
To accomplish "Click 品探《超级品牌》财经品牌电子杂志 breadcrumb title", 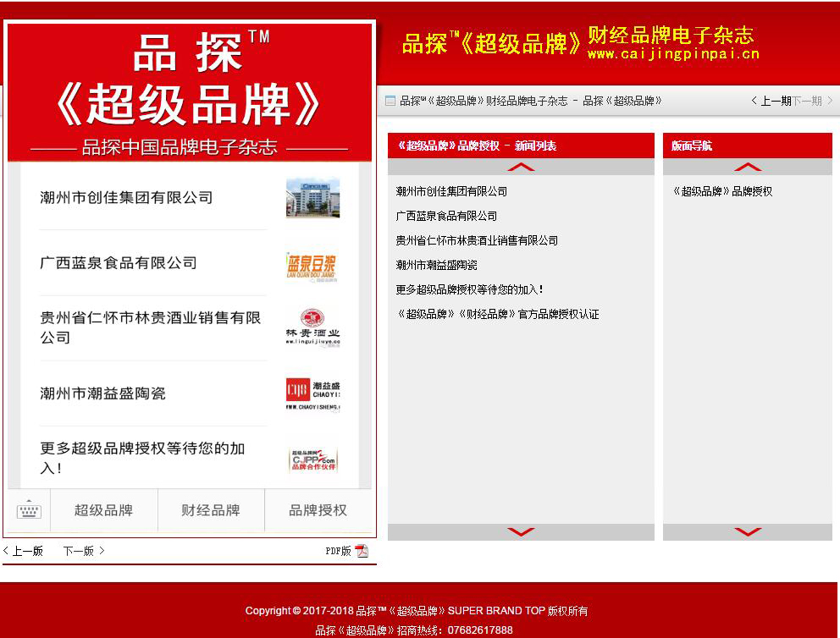I will tap(484, 101).
